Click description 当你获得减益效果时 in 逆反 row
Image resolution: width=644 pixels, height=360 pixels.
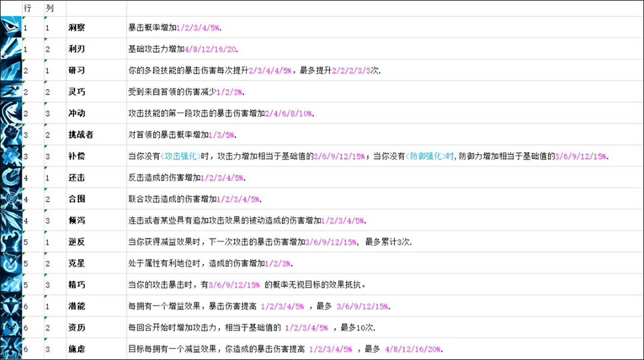coord(164,241)
